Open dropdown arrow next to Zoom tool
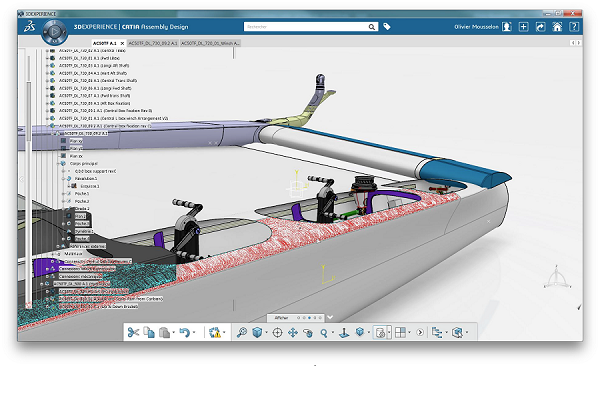 pyautogui.click(x=333, y=332)
